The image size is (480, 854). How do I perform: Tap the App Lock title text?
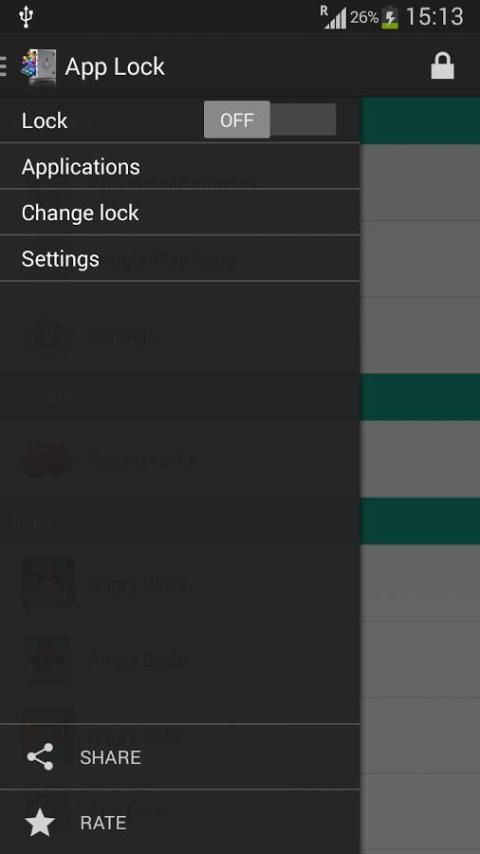pos(115,66)
